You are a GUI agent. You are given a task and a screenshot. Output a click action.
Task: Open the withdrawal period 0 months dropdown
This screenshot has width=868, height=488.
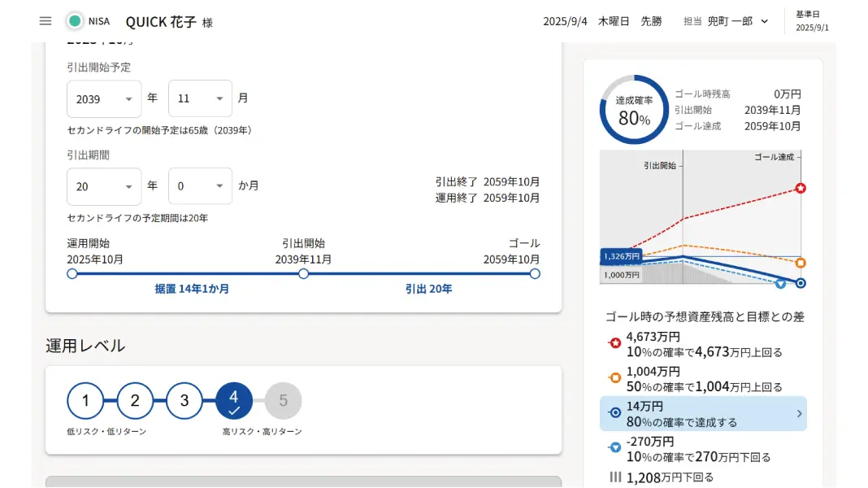(x=200, y=186)
